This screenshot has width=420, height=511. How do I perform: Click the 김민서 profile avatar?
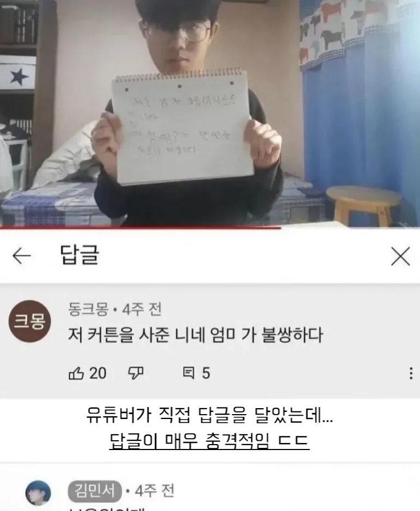38,492
